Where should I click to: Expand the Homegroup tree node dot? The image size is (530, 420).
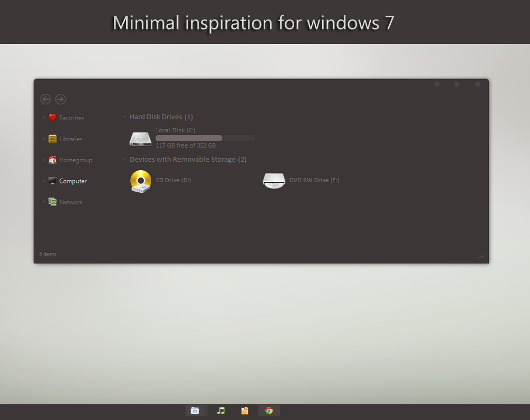[44, 160]
